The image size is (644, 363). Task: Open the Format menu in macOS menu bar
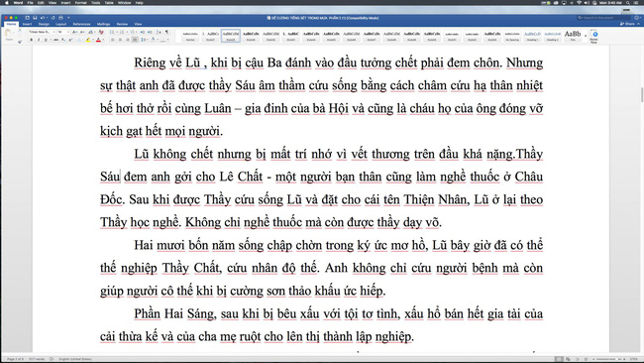80,2
